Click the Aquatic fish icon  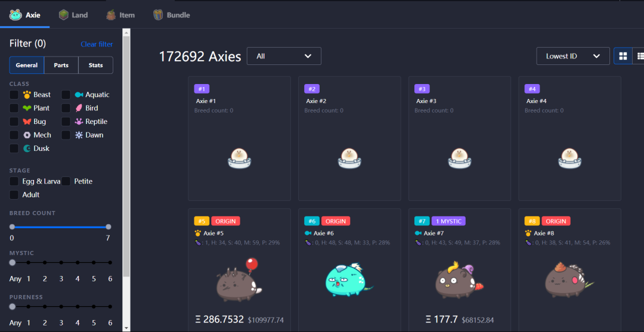click(x=79, y=95)
